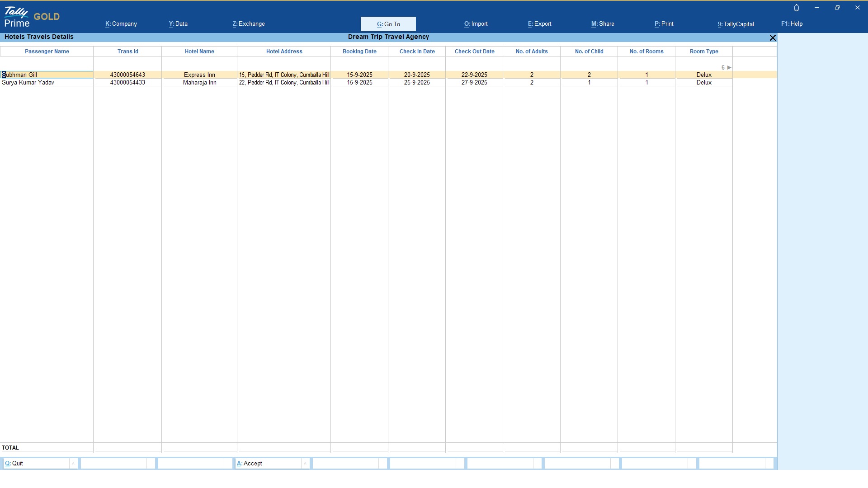Viewport: 868px width, 488px height.
Task: Open the notifications bell icon
Action: pos(797,8)
